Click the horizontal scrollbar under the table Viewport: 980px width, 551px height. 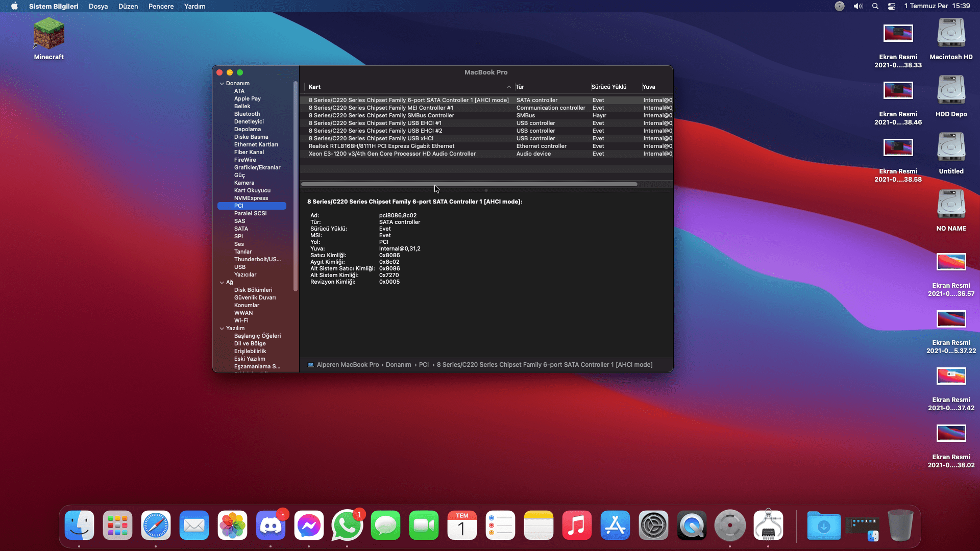pos(469,184)
